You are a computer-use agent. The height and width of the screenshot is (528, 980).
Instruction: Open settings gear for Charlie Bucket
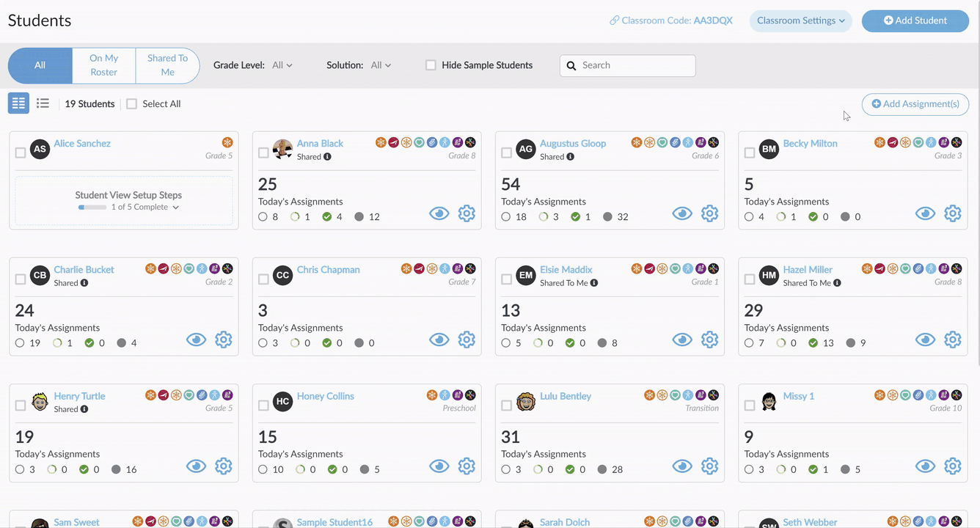pyautogui.click(x=224, y=340)
